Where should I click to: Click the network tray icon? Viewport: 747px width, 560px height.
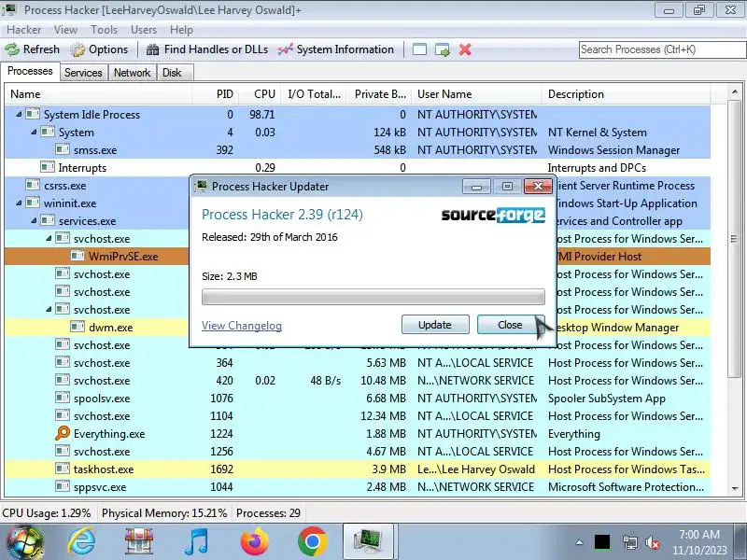click(629, 542)
